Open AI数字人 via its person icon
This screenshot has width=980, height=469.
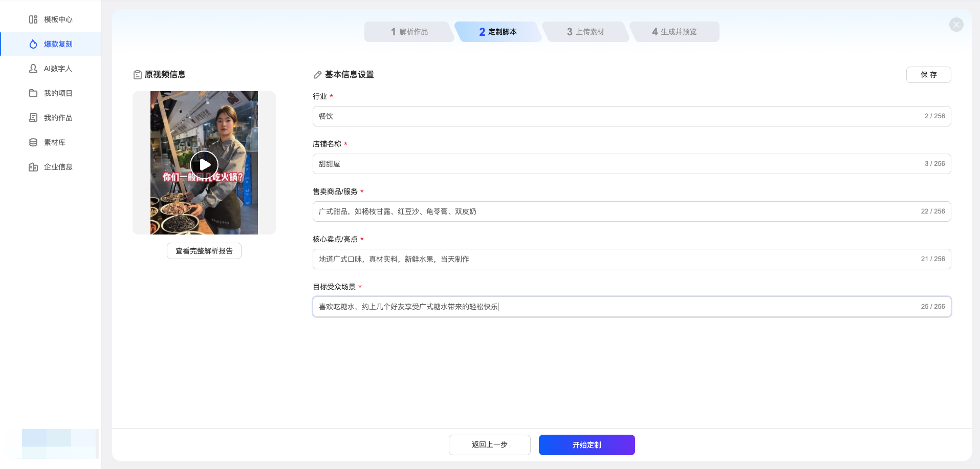pyautogui.click(x=33, y=69)
